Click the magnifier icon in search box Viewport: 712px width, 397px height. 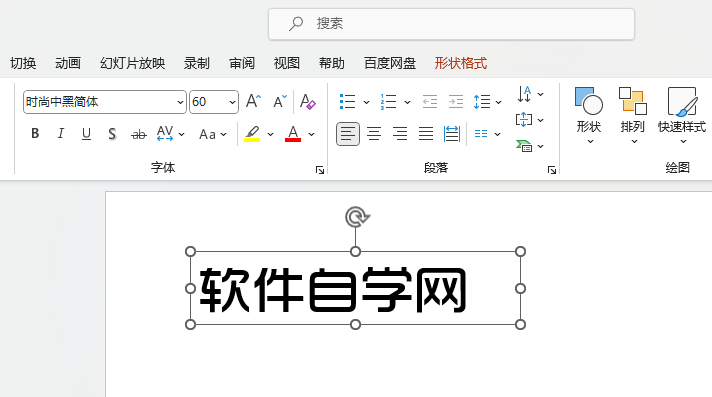click(x=296, y=24)
